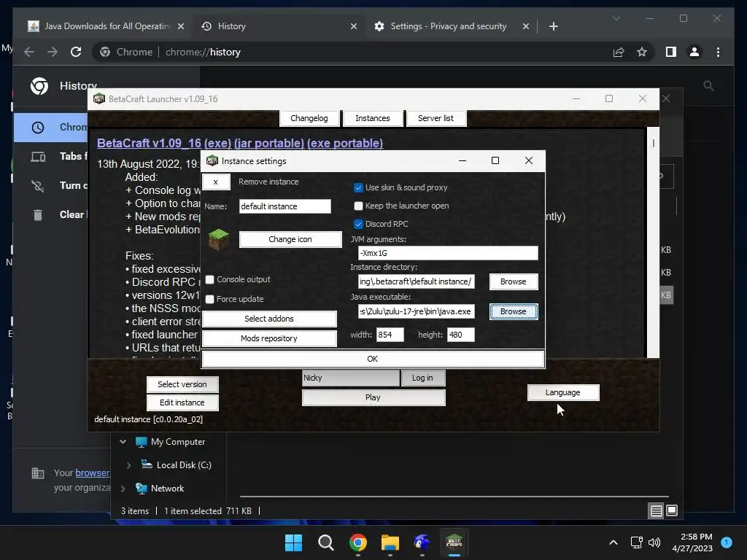Open Chrome three-dot menu
The image size is (747, 560).
click(718, 52)
